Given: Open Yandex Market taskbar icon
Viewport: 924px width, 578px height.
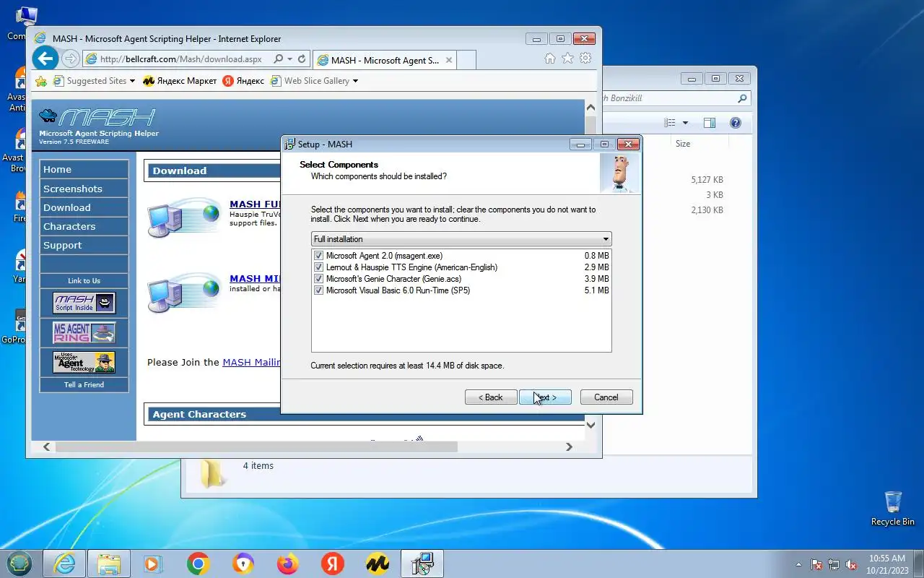Looking at the screenshot, I should coord(377,564).
